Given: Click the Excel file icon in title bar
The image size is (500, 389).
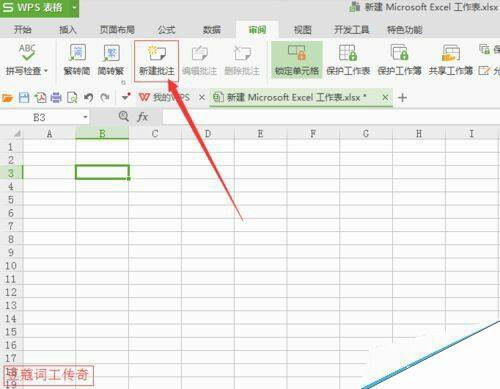Looking at the screenshot, I should coord(354,7).
